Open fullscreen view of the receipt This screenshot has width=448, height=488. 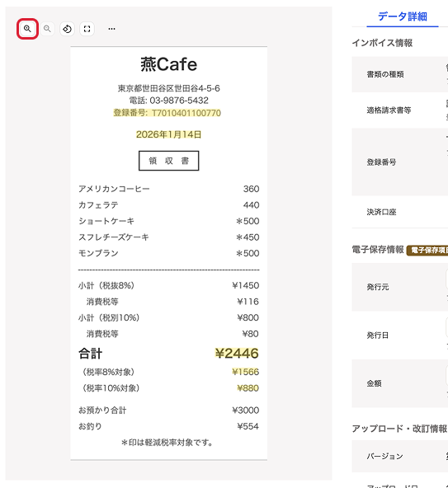click(x=87, y=29)
